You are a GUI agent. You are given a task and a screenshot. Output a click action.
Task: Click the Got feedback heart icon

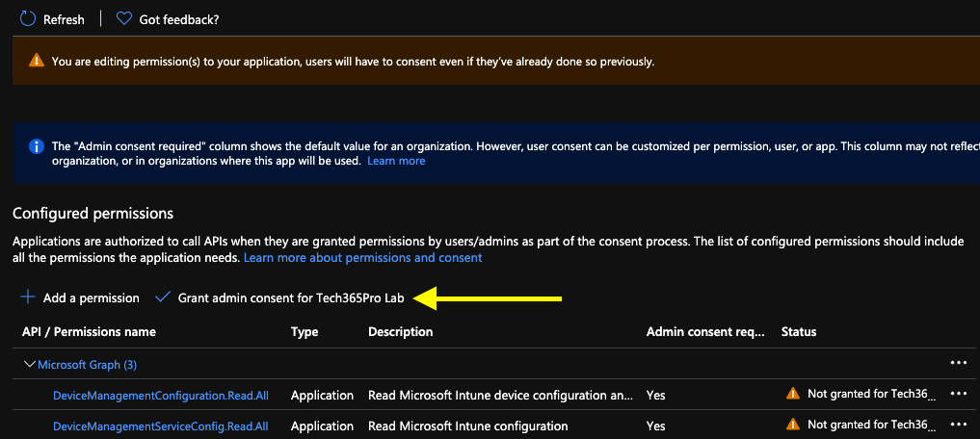click(x=124, y=19)
